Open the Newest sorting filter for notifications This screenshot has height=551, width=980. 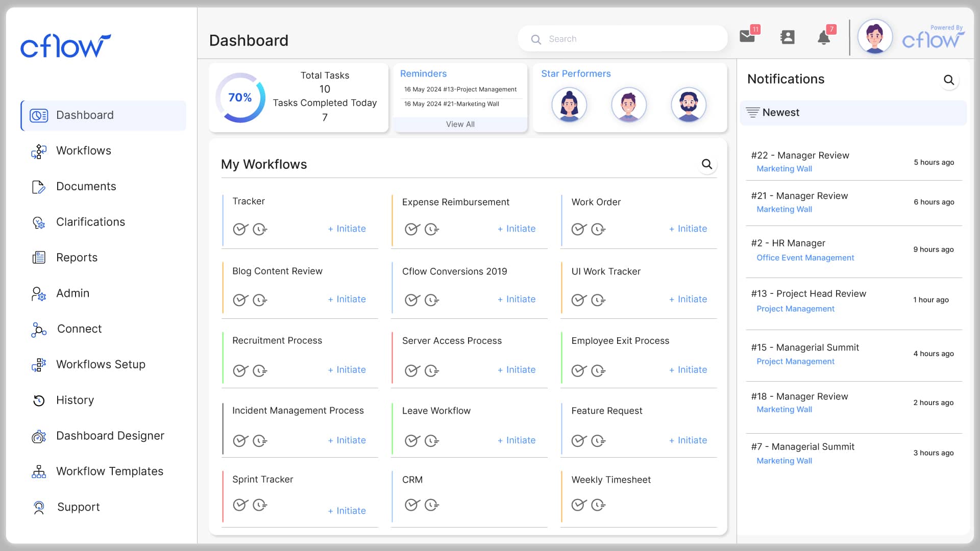point(780,113)
